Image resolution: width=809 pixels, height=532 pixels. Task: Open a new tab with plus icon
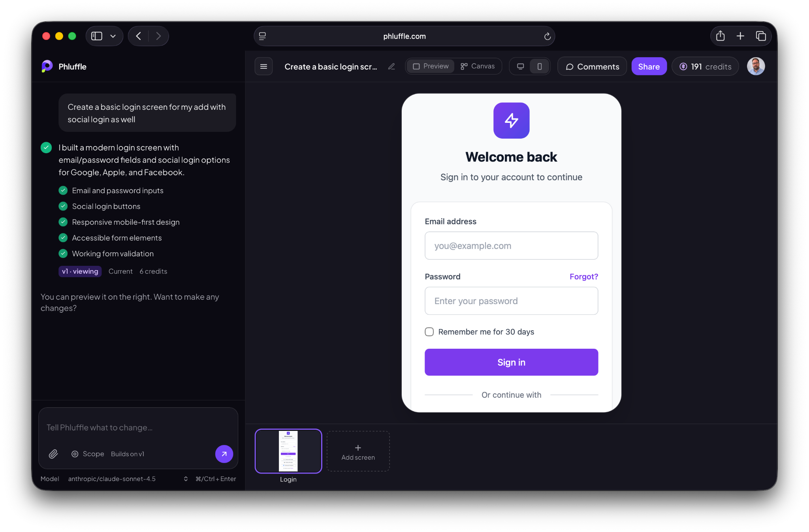pyautogui.click(x=740, y=36)
